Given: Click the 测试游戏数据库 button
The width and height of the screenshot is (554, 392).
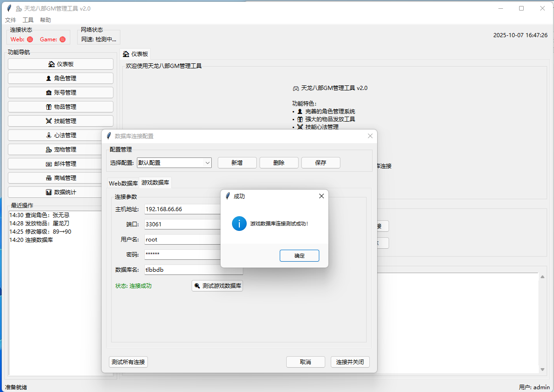Looking at the screenshot, I should [x=217, y=286].
